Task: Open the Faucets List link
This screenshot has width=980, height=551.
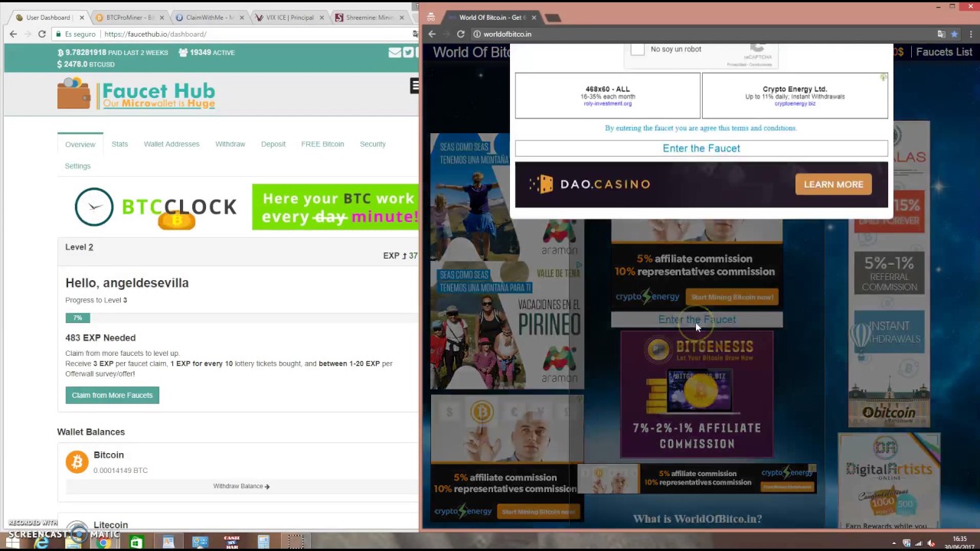Action: 943,52
